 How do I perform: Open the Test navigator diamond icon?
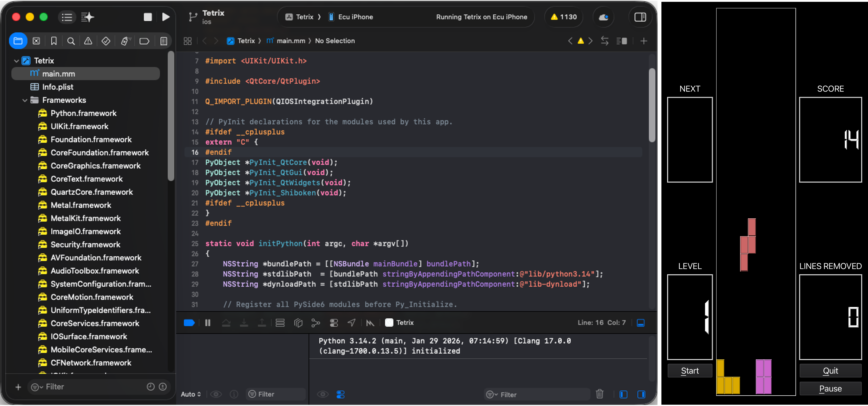click(106, 41)
